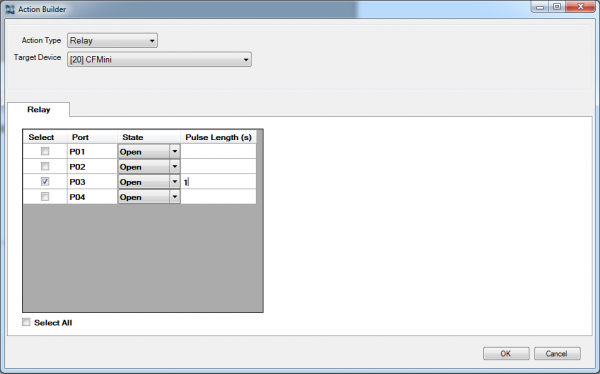Click the Pulse Length column header
This screenshot has width=600, height=374.
(218, 137)
